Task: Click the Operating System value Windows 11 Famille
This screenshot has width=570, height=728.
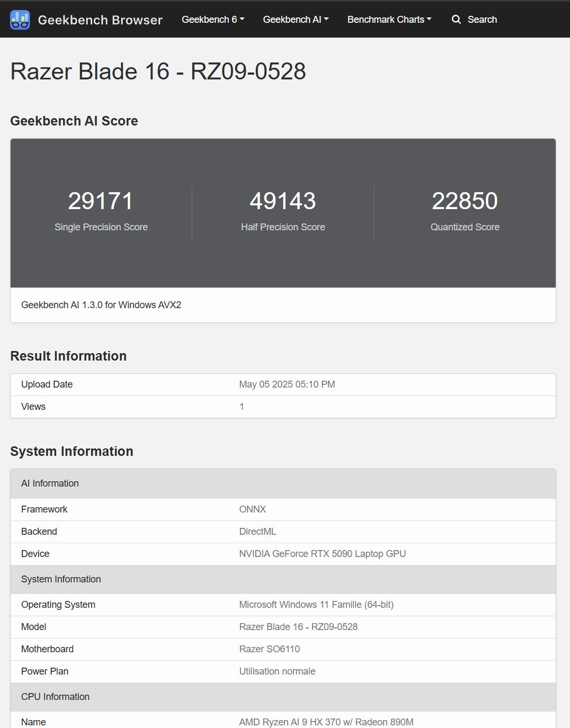Action: click(316, 605)
